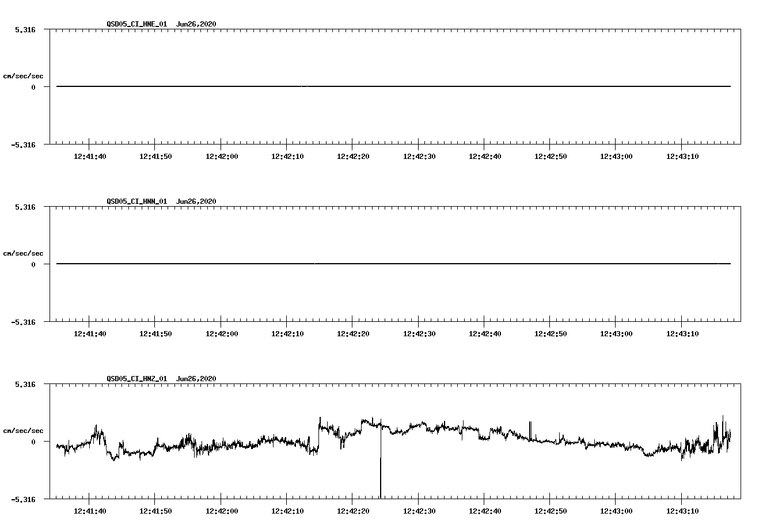Click the 12:43:00 time label under HNE plot

(x=616, y=157)
